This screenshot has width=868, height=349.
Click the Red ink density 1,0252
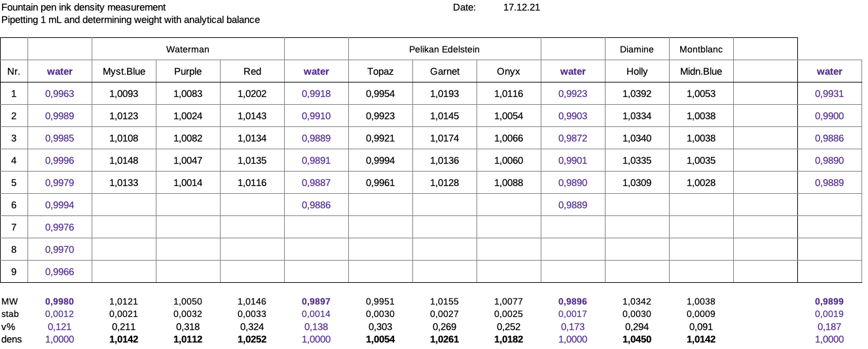click(252, 339)
